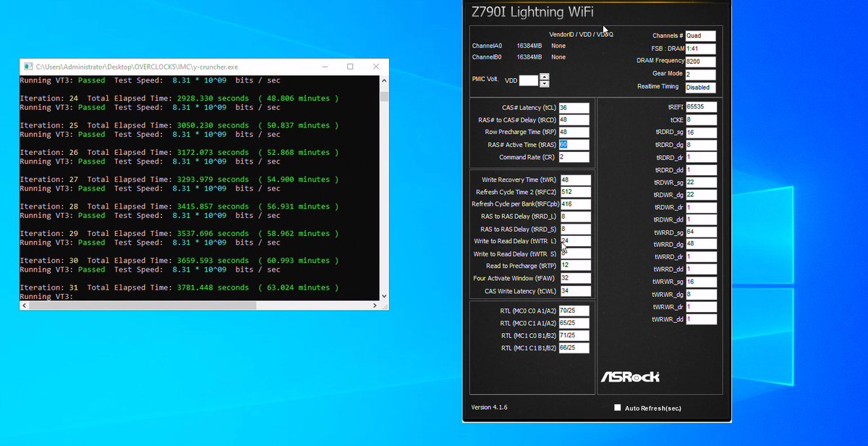The image size is (868, 446).
Task: Click the tRRD_S value field
Action: point(575,229)
